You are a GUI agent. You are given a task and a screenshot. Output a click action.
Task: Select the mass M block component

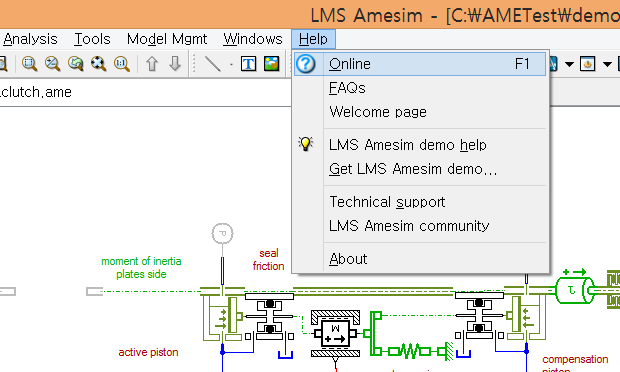pos(335,333)
